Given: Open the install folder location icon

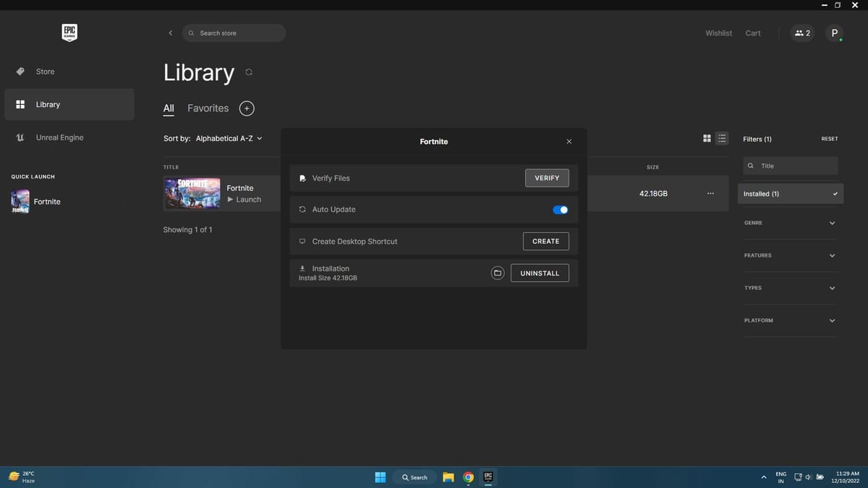Looking at the screenshot, I should (497, 273).
